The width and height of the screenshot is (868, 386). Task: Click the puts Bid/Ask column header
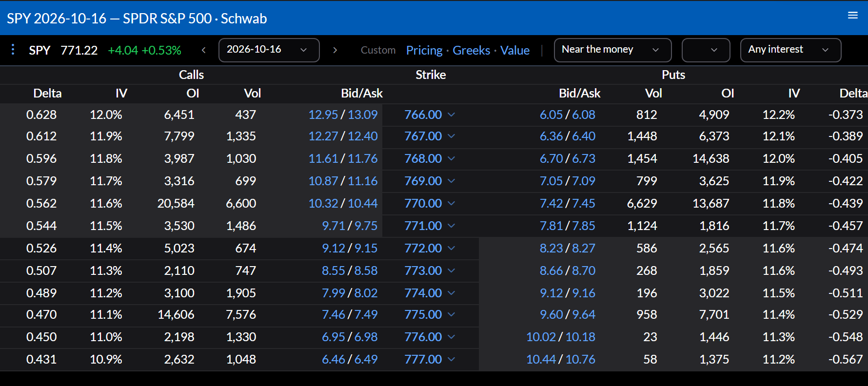point(580,93)
